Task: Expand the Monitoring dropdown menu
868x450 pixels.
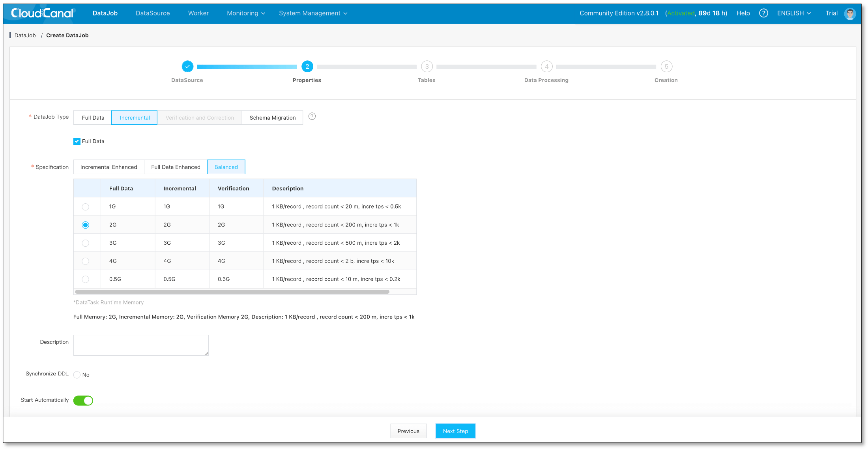Action: 246,13
